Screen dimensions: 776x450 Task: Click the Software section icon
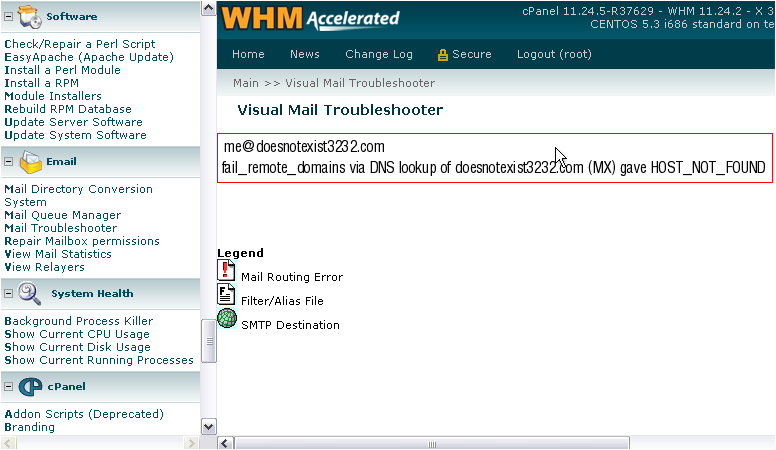[29, 16]
